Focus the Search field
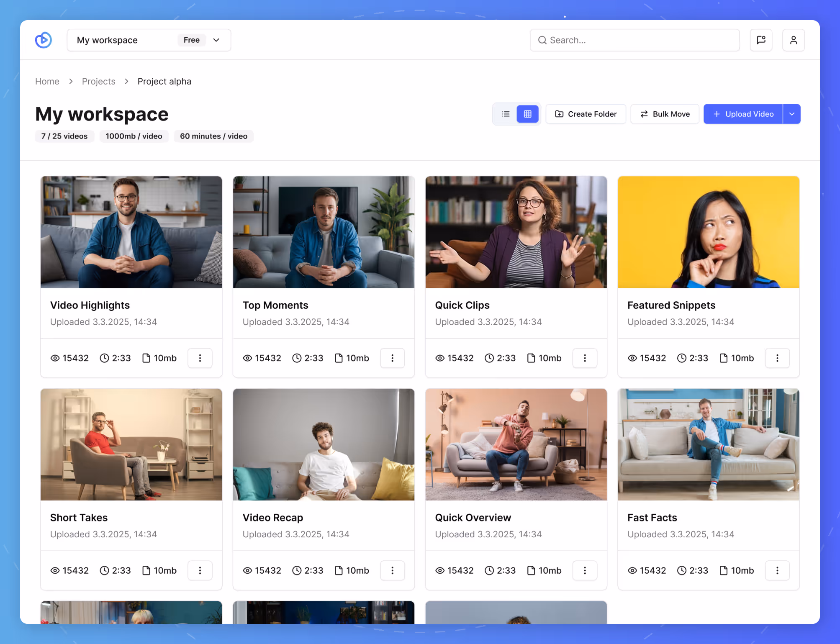The height and width of the screenshot is (644, 840). click(634, 40)
